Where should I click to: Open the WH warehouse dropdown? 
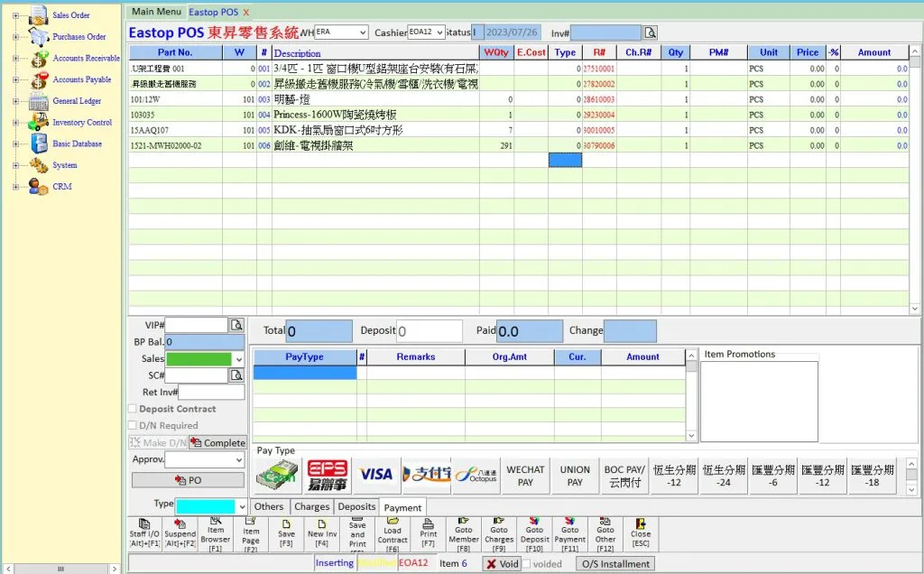tap(363, 32)
